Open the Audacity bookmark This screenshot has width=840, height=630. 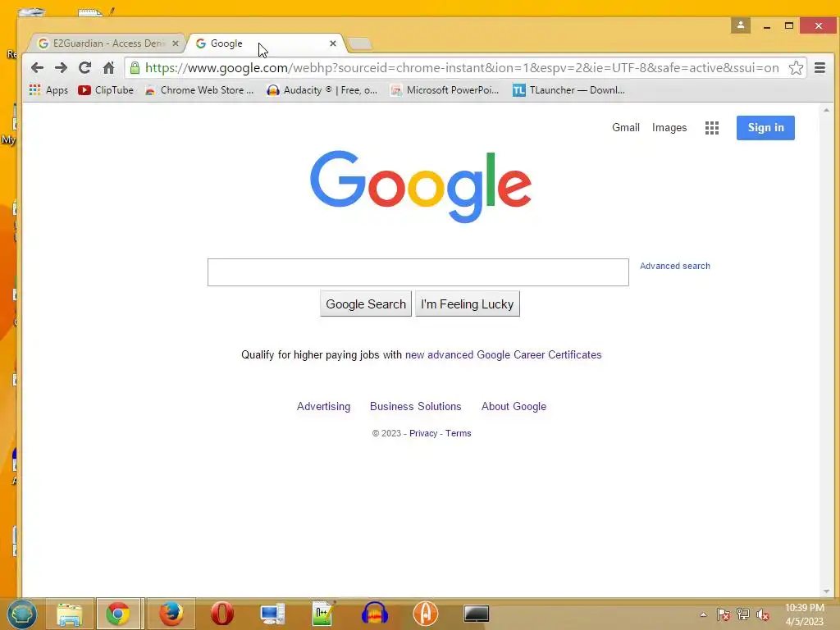pos(322,90)
